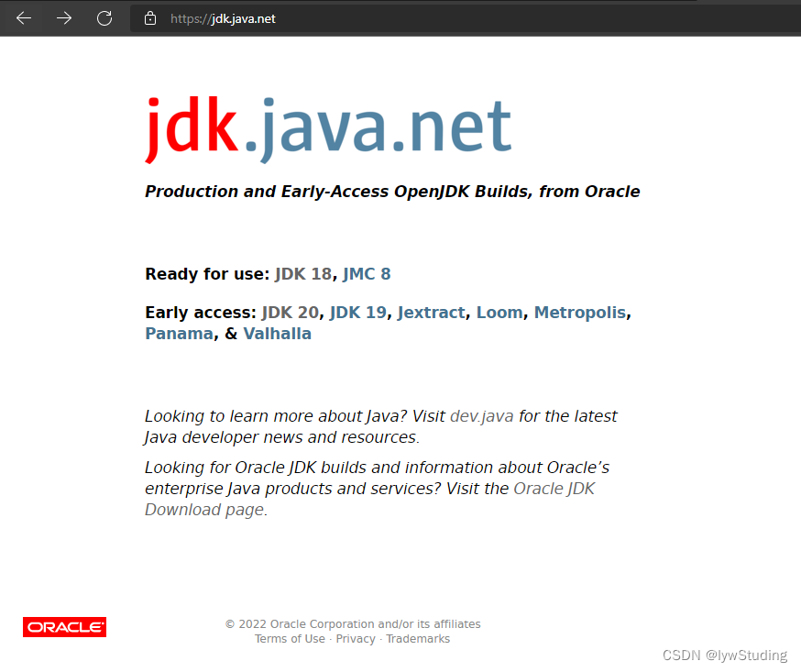This screenshot has height=672, width=801.
Task: Go back using the browser back arrow
Action: (24, 18)
